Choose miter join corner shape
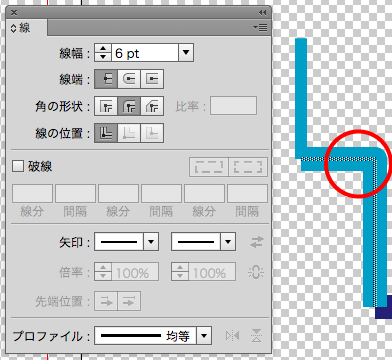The image size is (392, 360). tap(106, 106)
